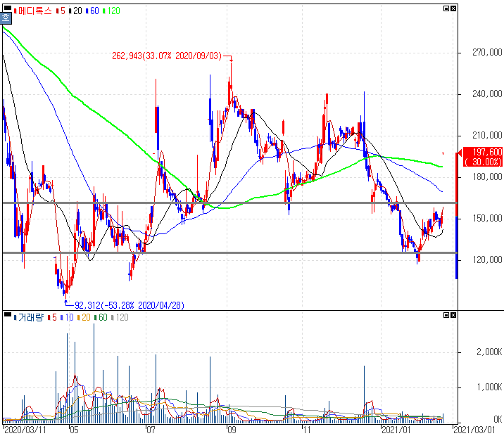Select the black 20-day moving average legend in price panel
Image resolution: width=504 pixels, height=436 pixels.
pyautogui.click(x=76, y=11)
